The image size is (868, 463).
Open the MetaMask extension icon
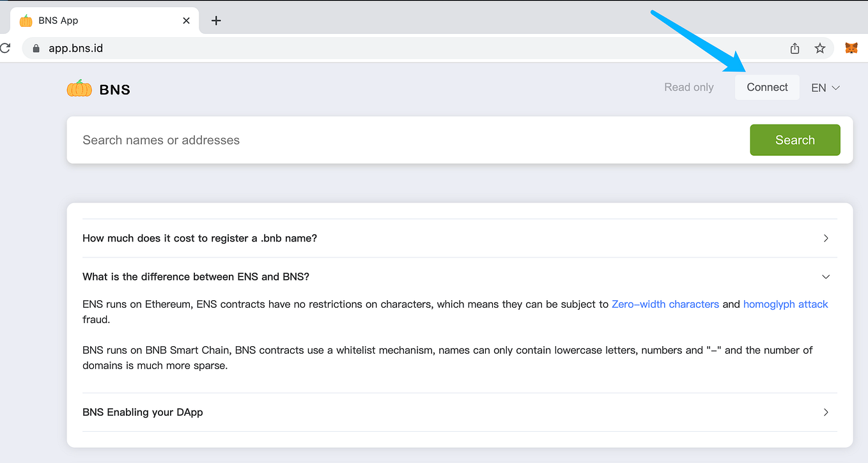(851, 47)
